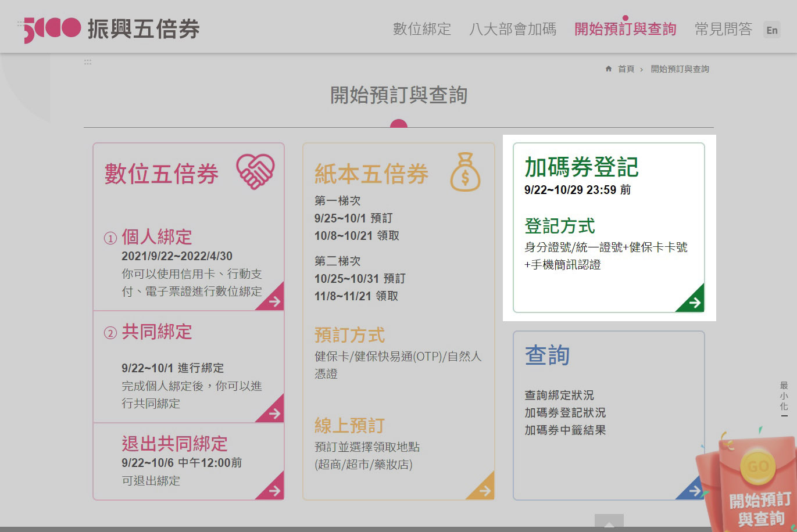This screenshot has height=532, width=797.
Task: Click the main page title 開始預訂與查詢
Action: coord(399,95)
